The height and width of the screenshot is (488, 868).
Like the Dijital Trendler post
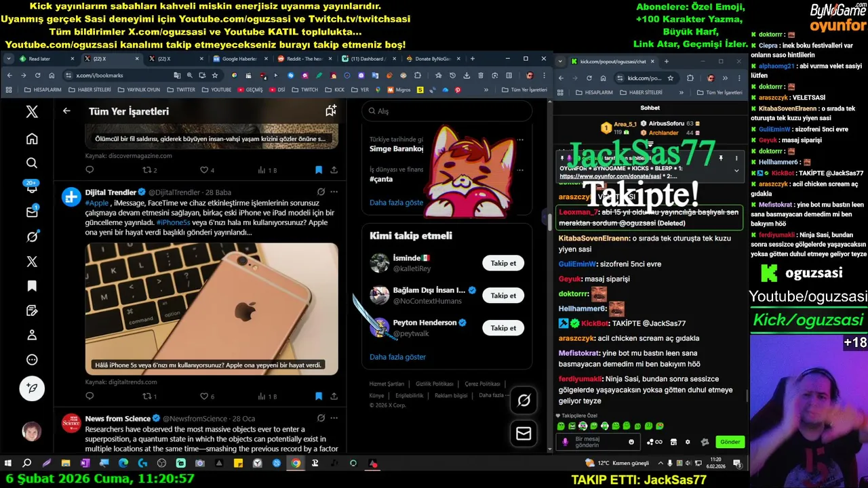[x=207, y=396]
